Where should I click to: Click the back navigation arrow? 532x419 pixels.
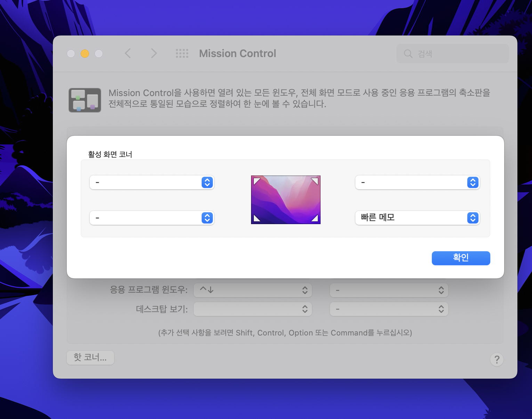[128, 53]
